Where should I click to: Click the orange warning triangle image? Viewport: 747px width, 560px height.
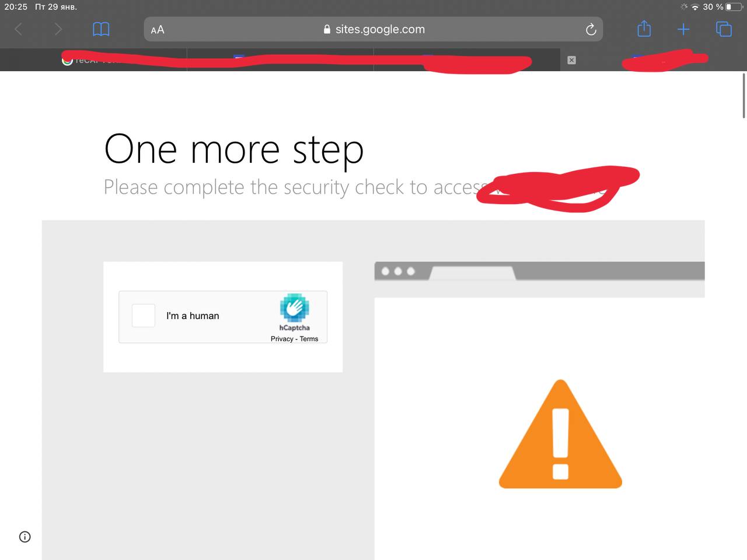[x=560, y=435]
